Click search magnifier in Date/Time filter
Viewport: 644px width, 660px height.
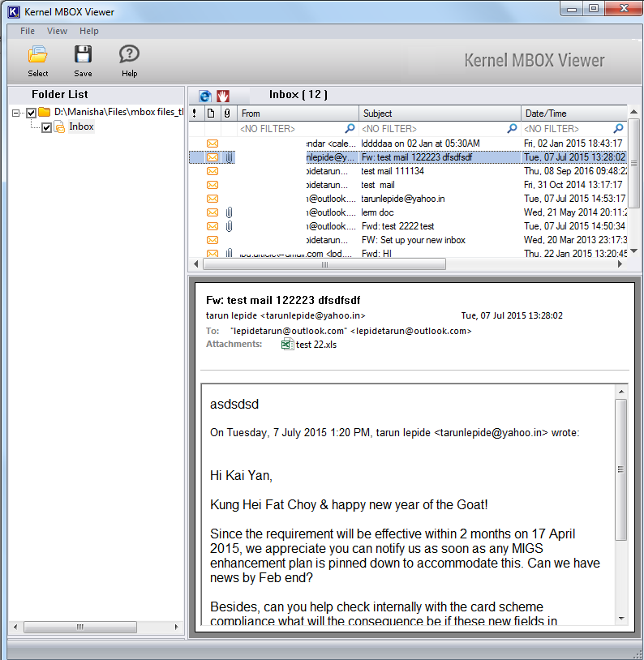(x=618, y=128)
